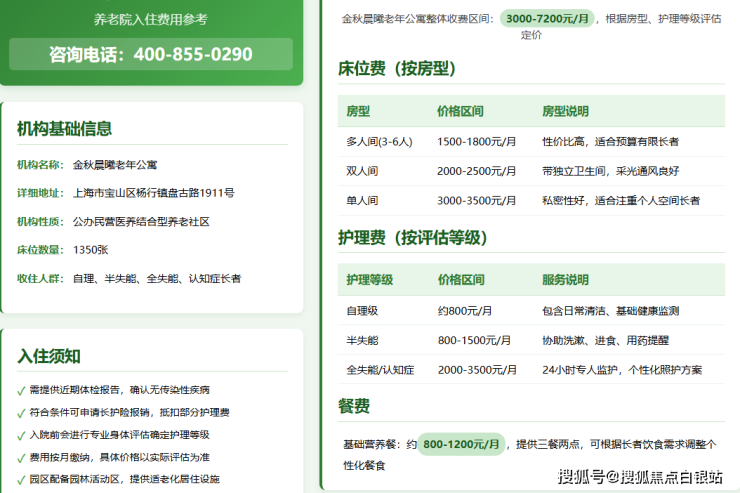Select the price 1500-1800元/月
Viewport: 740px width, 493px height.
click(x=477, y=142)
